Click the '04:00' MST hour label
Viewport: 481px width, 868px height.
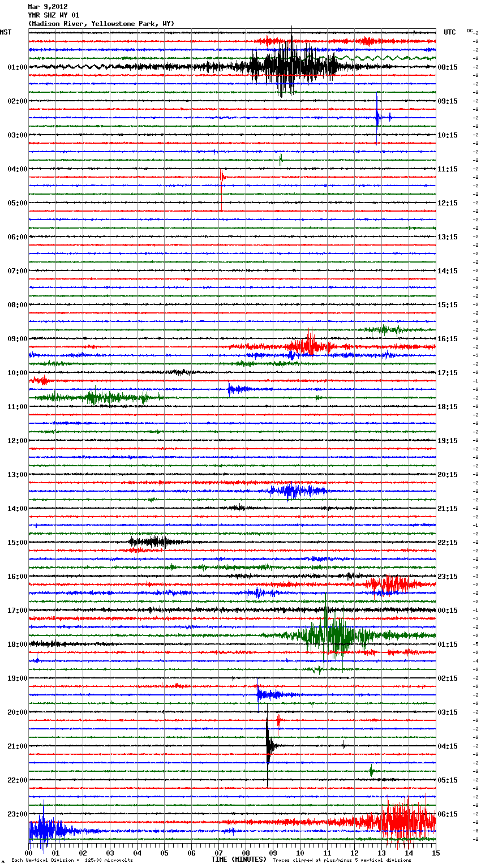click(x=17, y=169)
